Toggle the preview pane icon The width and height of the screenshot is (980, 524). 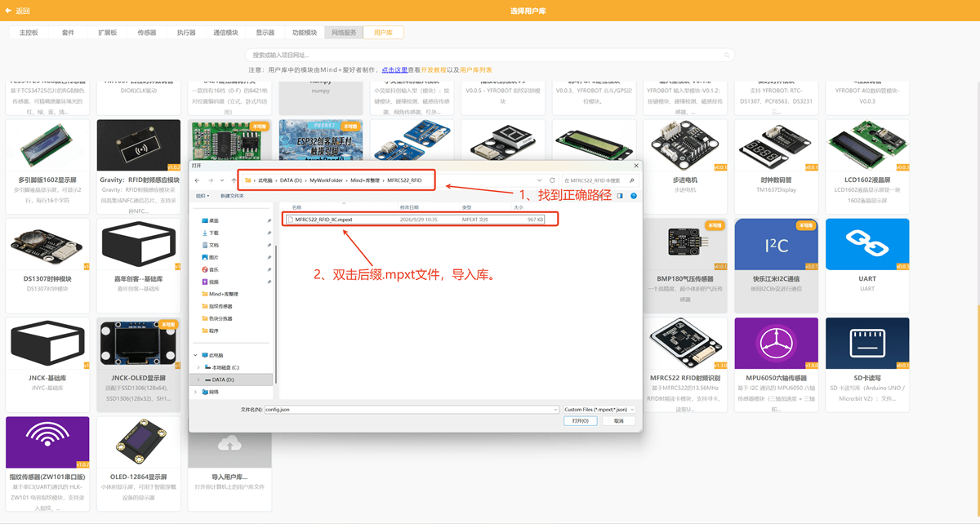point(620,196)
